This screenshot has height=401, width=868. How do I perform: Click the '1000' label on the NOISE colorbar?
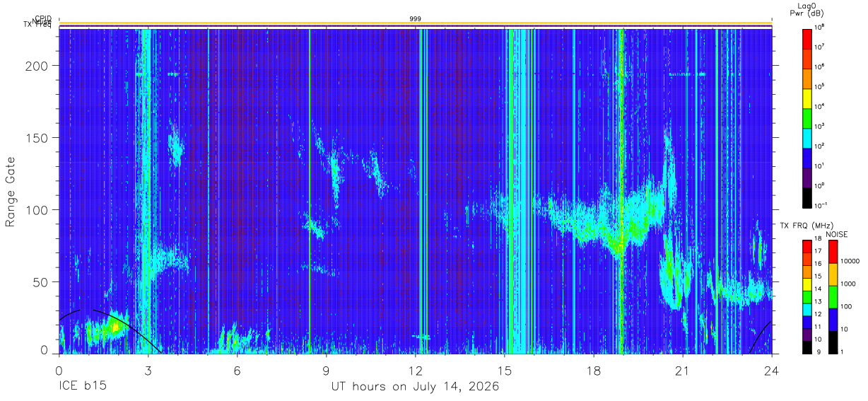point(848,284)
